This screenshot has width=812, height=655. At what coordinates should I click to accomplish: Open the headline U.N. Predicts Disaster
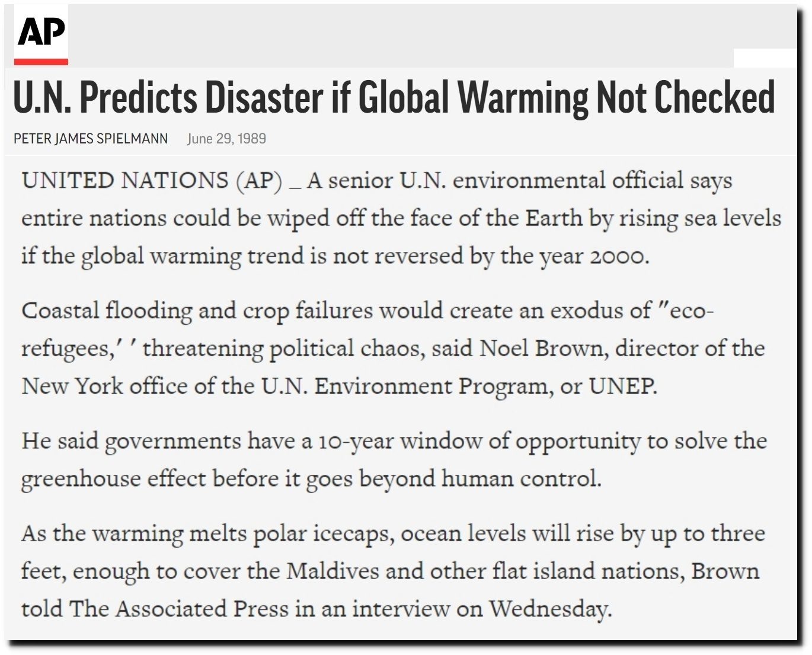pyautogui.click(x=394, y=97)
